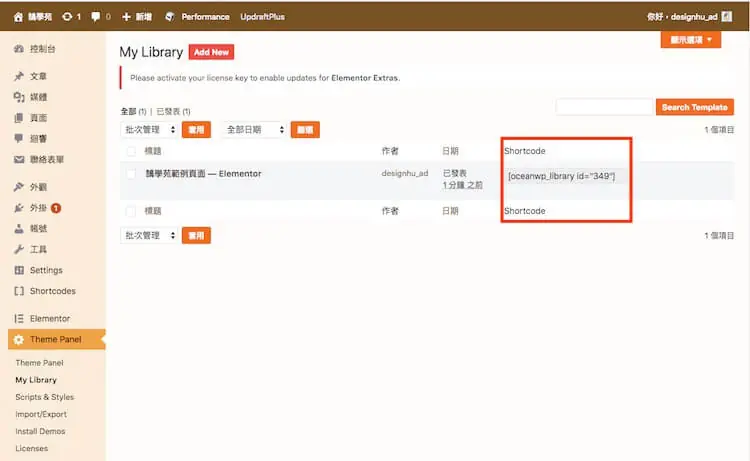
Task: Open the Appearance paintbrush icon
Action: [x=19, y=187]
